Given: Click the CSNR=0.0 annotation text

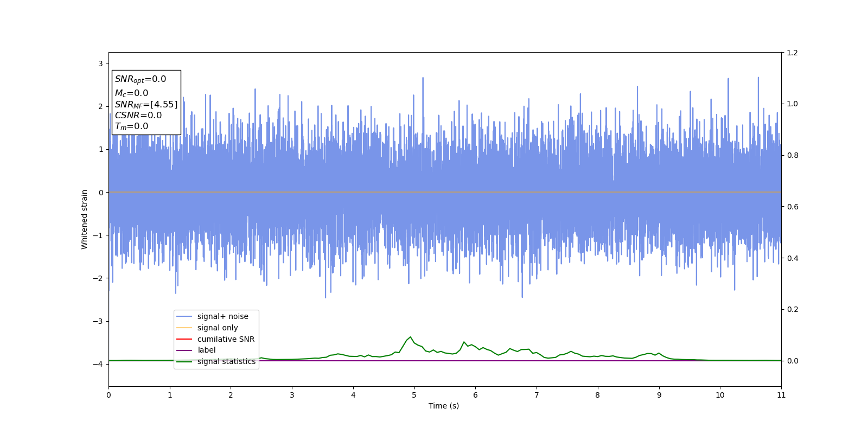Looking at the screenshot, I should [x=138, y=116].
